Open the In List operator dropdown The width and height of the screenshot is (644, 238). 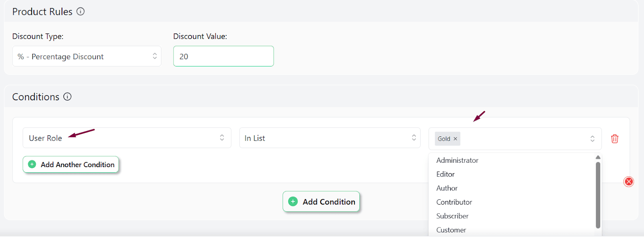(x=330, y=138)
